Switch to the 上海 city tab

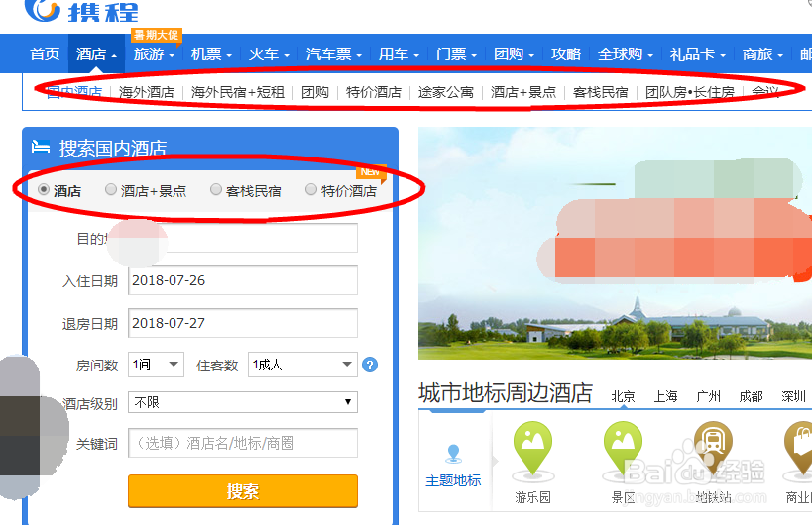click(665, 397)
